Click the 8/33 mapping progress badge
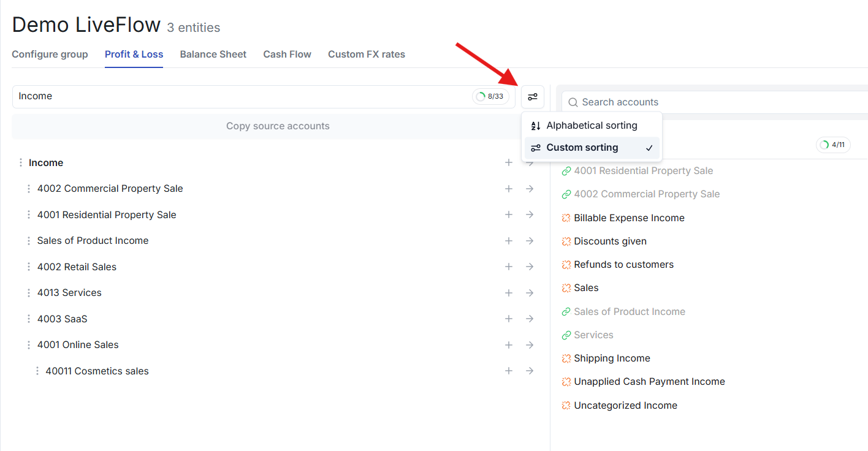This screenshot has height=451, width=868. pyautogui.click(x=490, y=97)
